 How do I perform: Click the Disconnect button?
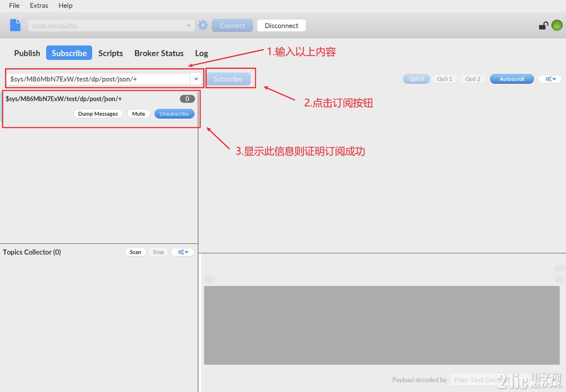point(281,26)
